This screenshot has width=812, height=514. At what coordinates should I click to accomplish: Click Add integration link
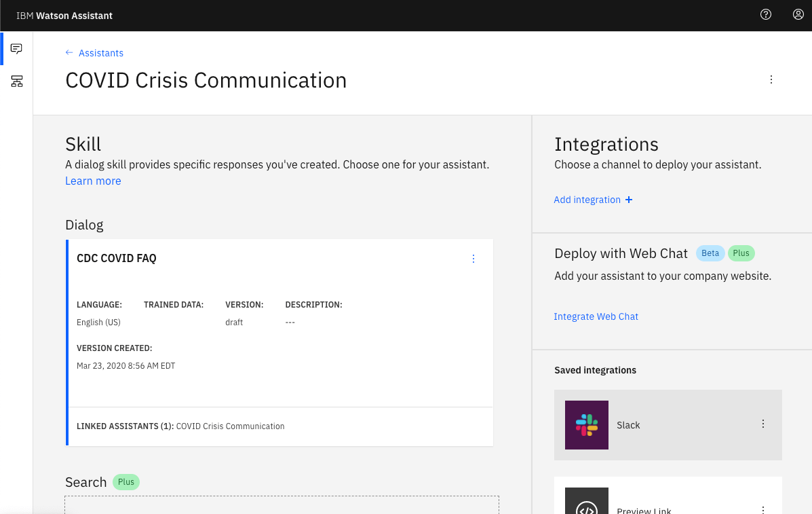click(587, 200)
